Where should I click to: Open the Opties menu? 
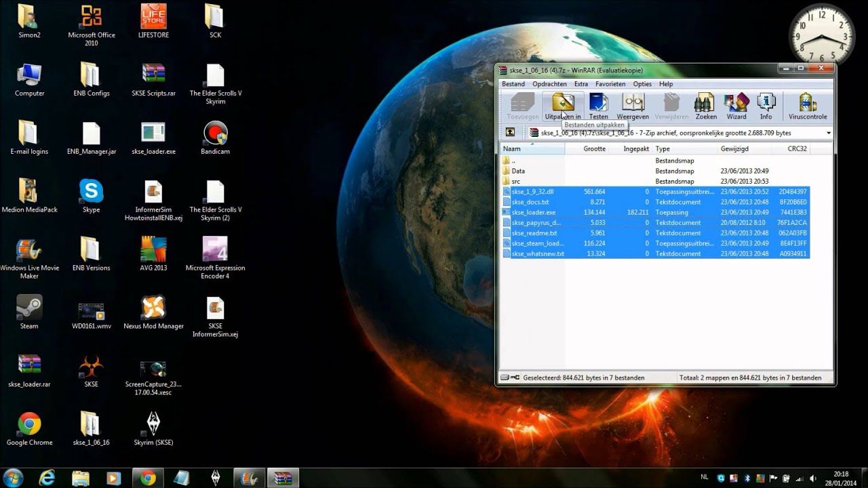(642, 84)
